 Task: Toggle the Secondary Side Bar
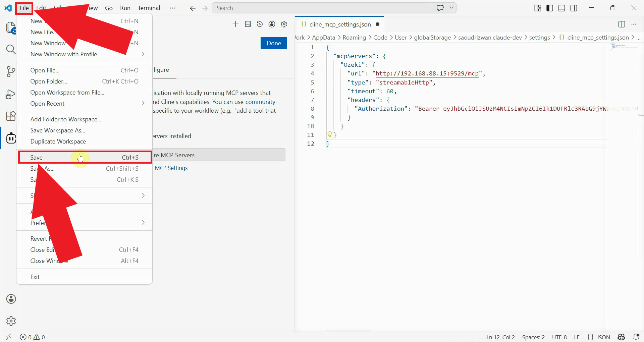[x=574, y=8]
